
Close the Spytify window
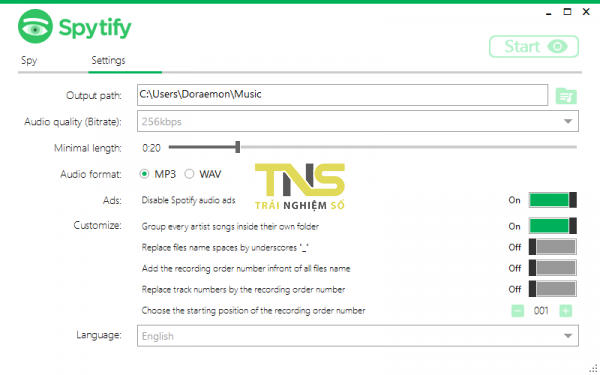pos(586,12)
